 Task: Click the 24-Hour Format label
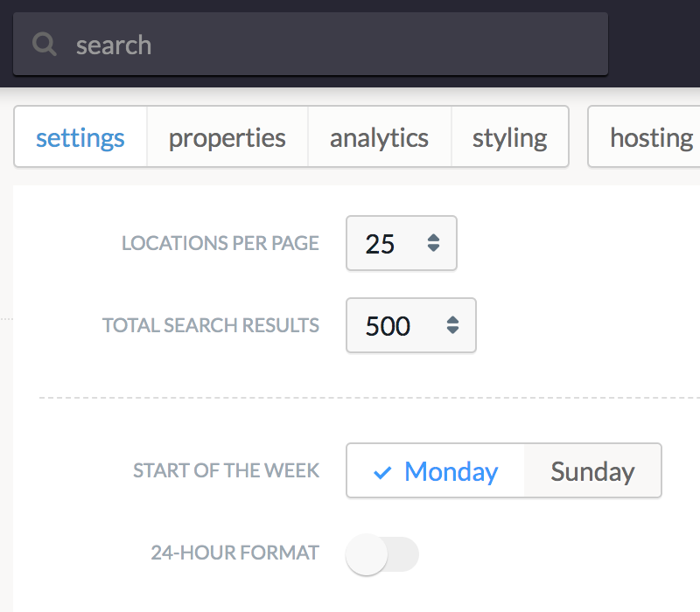point(235,553)
